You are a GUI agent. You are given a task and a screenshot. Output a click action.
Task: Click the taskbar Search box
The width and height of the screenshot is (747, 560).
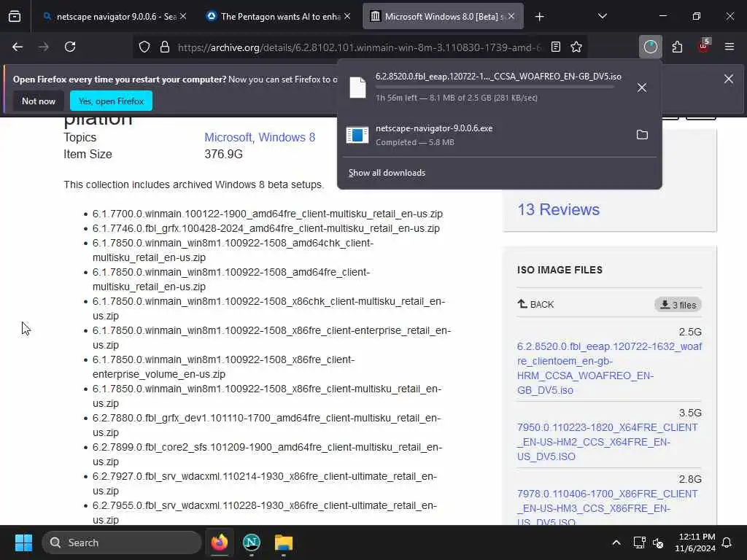122,542
